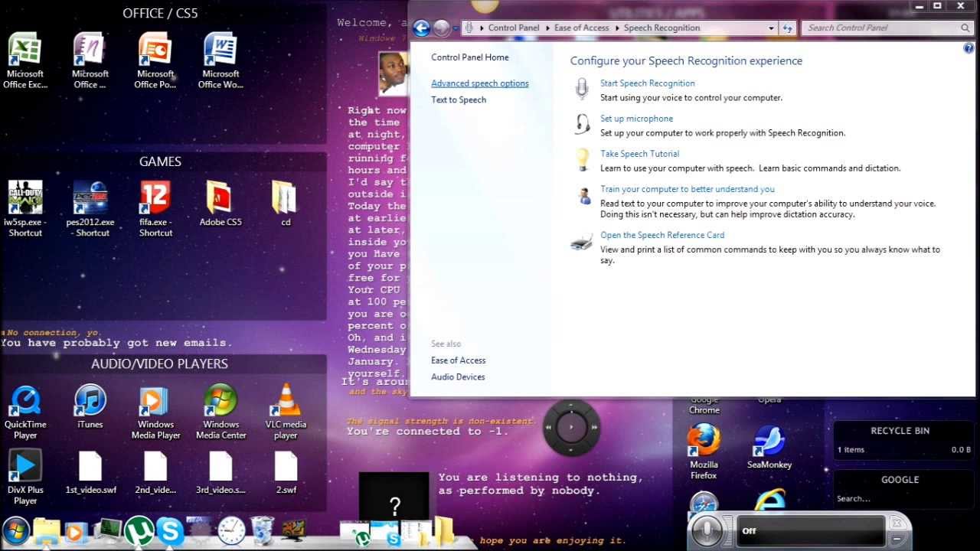Screen dimensions: 980x551
Task: Expand arrow after Ease of Access breadcrumb
Action: pyautogui.click(x=616, y=28)
